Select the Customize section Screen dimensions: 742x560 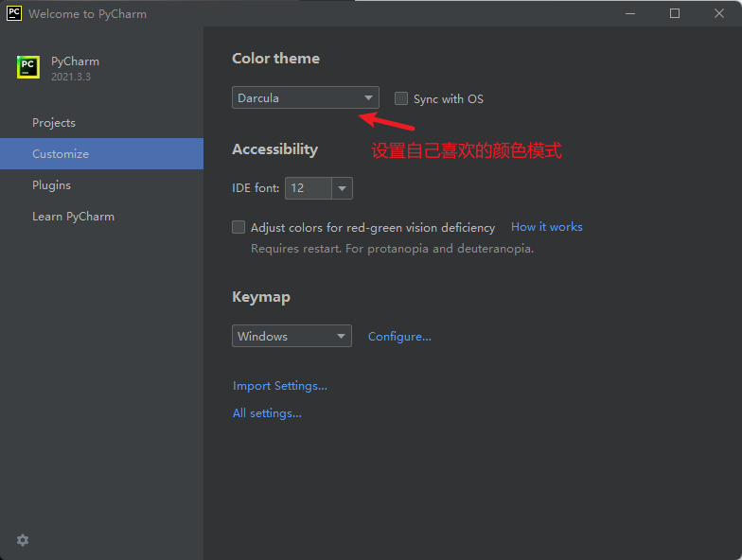[102, 153]
